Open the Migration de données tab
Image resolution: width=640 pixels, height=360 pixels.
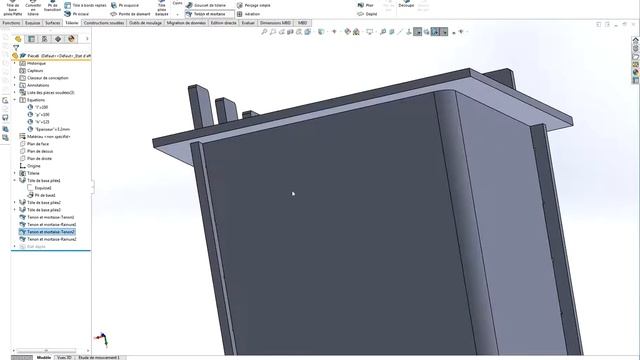point(186,23)
